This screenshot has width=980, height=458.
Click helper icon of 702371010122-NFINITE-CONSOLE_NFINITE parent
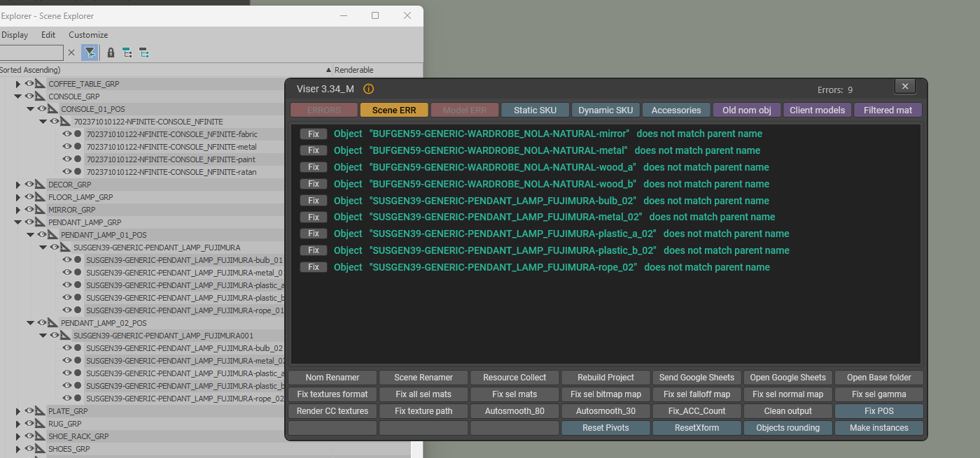click(x=66, y=122)
